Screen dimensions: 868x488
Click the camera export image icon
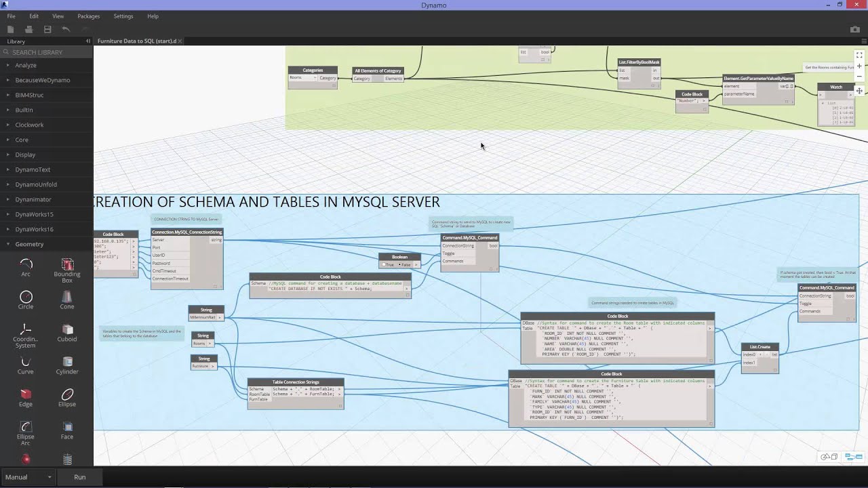point(855,29)
